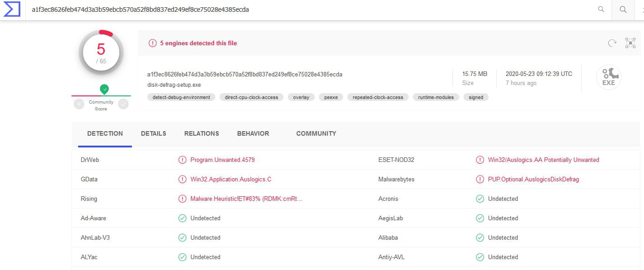This screenshot has width=644, height=270.
Task: Click the magnifier icon inside search field
Action: 601,9
